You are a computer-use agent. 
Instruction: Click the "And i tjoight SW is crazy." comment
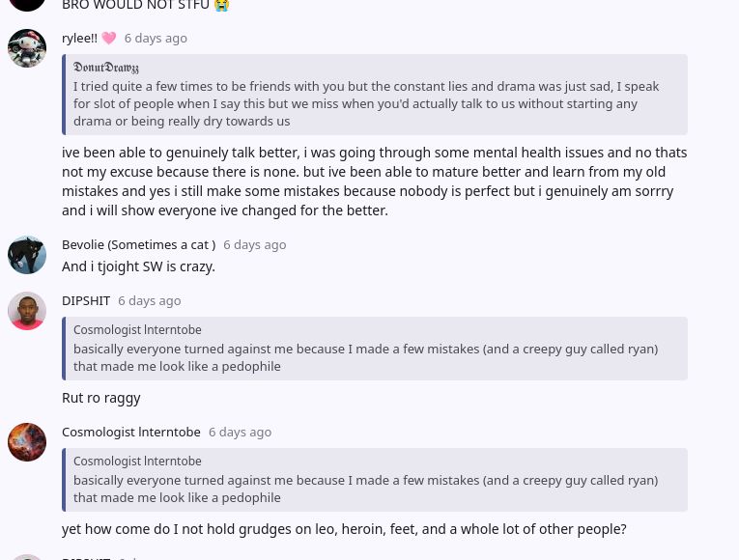point(138,266)
